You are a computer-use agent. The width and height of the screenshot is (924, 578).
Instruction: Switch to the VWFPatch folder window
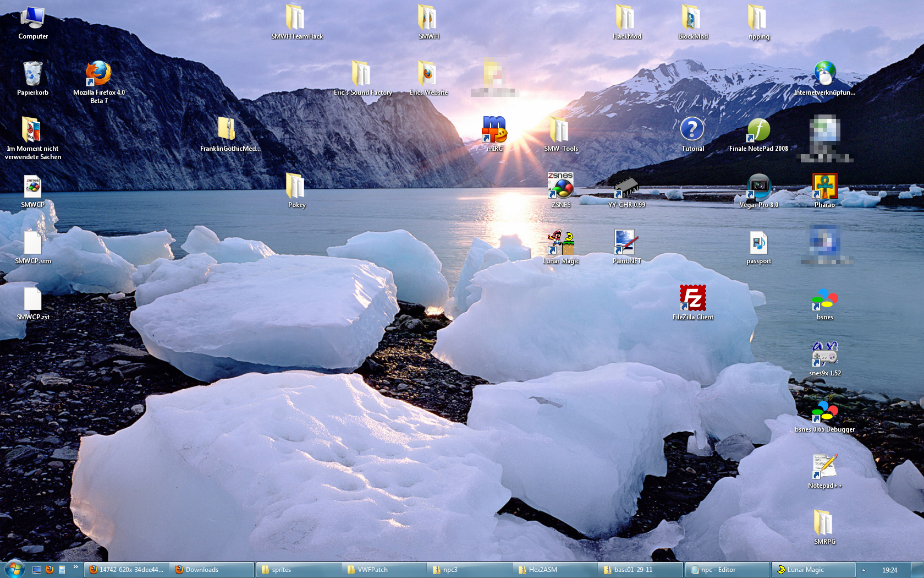(x=384, y=570)
